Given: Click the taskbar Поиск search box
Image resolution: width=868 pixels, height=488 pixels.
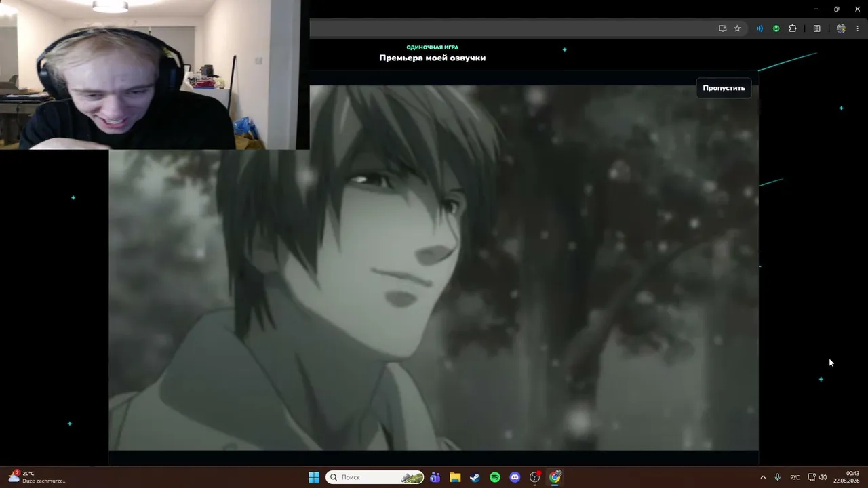Looking at the screenshot, I should pos(375,477).
